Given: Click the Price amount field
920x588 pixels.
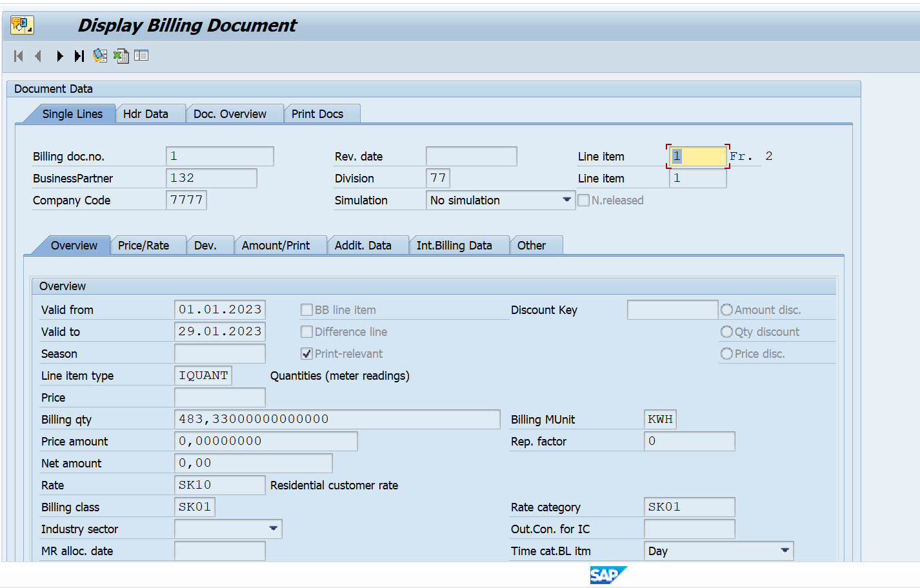Looking at the screenshot, I should [266, 442].
